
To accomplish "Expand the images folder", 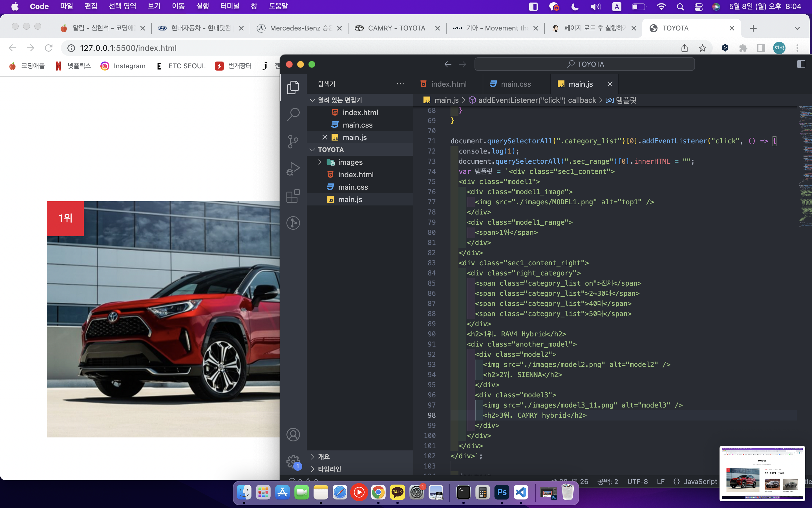I will tap(360, 162).
